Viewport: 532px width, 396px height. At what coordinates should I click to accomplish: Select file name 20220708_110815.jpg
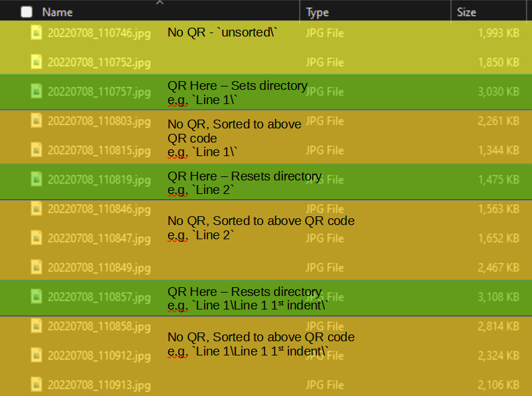pyautogui.click(x=99, y=151)
